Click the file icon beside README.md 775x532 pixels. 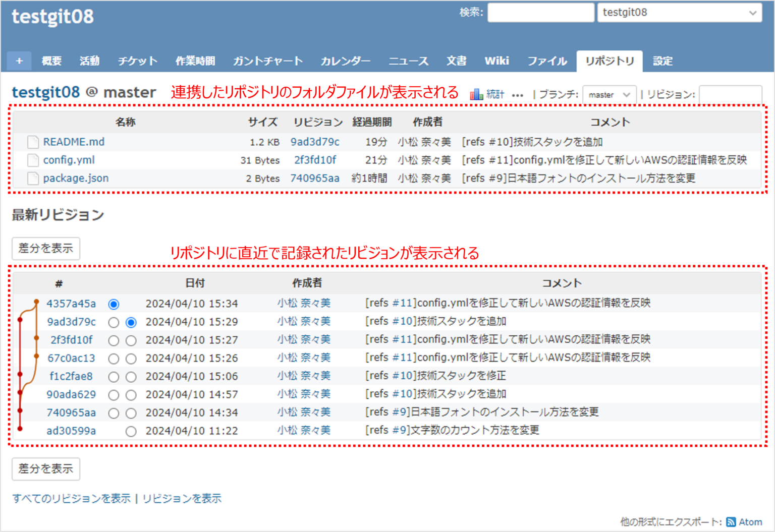pyautogui.click(x=32, y=142)
